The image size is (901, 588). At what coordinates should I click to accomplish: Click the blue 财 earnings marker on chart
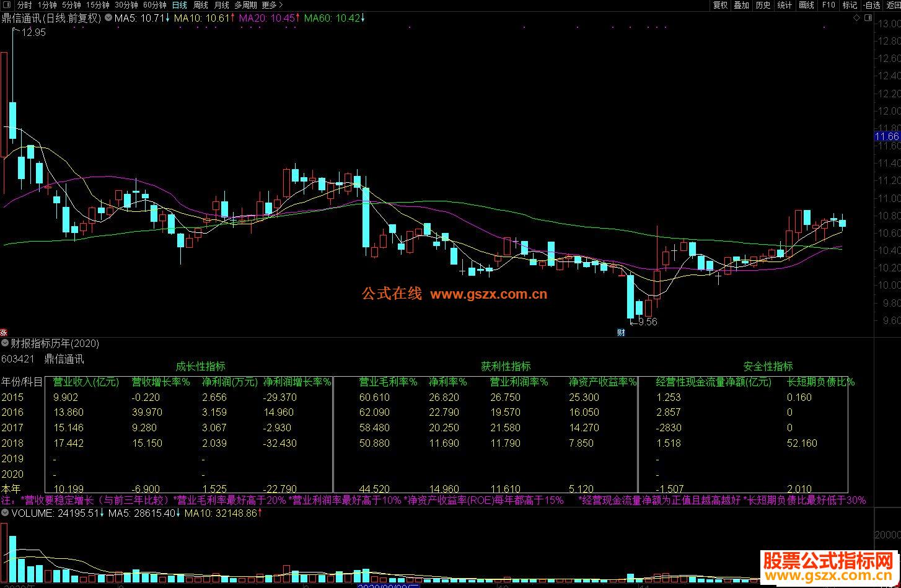click(x=621, y=332)
